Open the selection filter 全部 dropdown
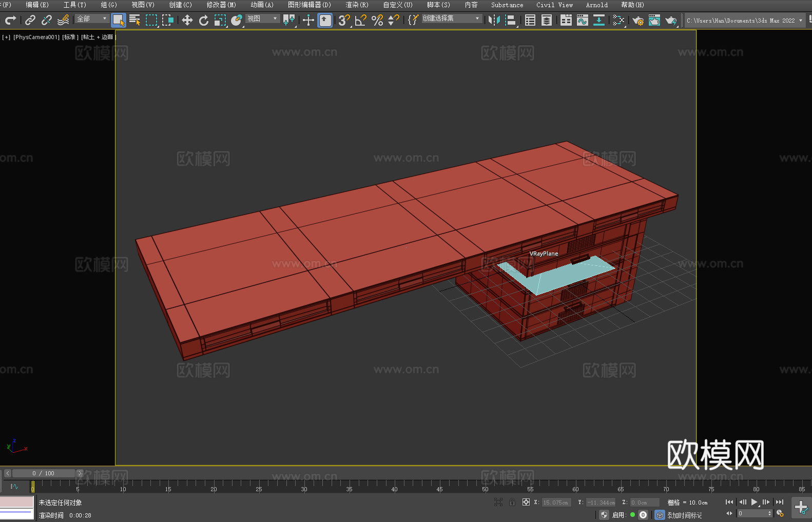The width and height of the screenshot is (812, 522). click(x=92, y=18)
